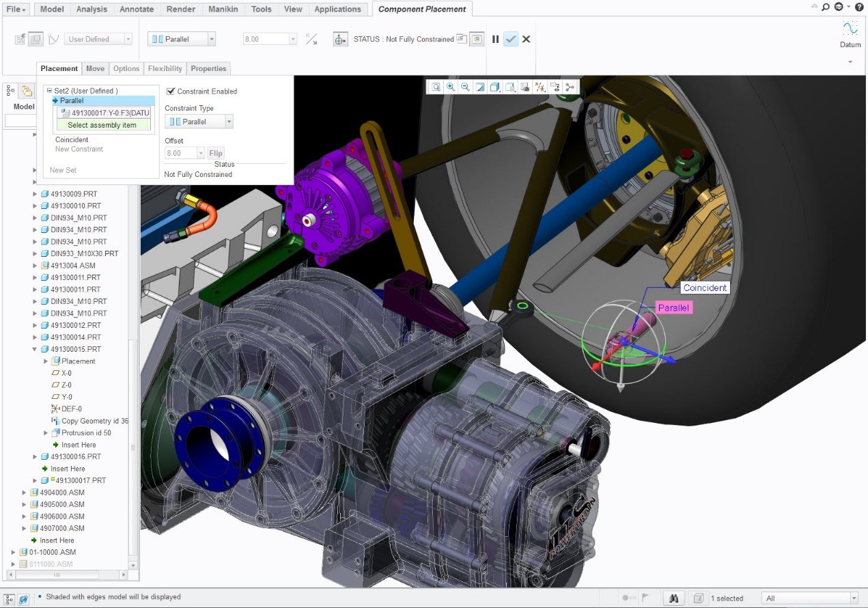Expand the 49130004.ASM tree node
Screen dimensions: 868x608
pos(36,265)
